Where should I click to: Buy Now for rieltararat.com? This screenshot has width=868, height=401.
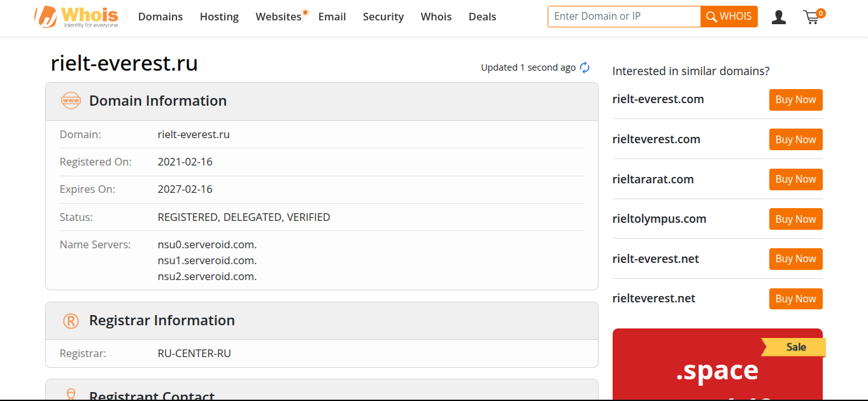796,179
